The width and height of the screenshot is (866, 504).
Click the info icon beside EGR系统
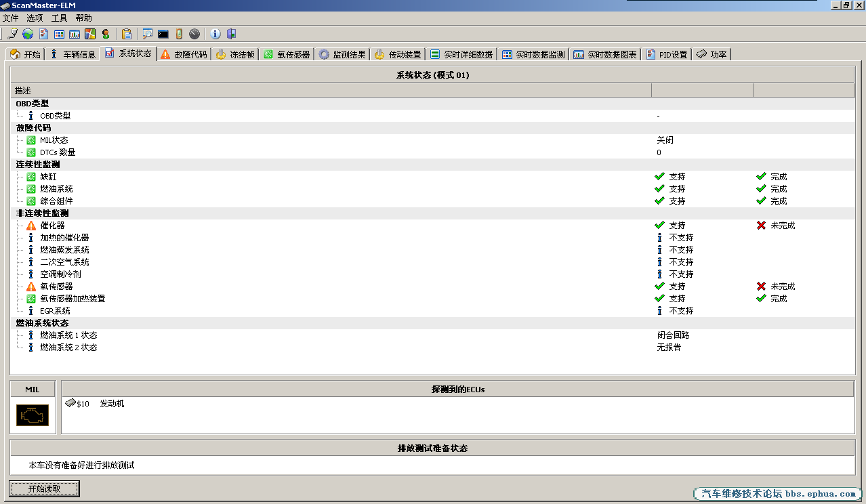[x=30, y=311]
